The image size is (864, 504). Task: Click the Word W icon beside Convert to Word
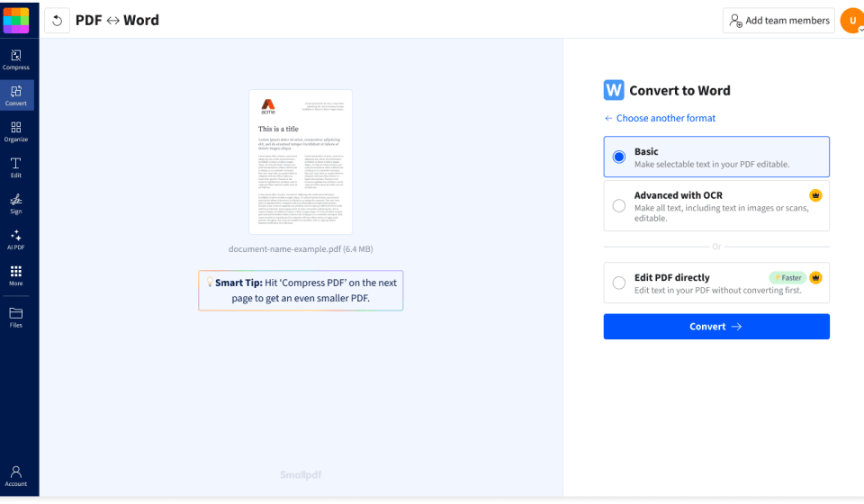[614, 90]
